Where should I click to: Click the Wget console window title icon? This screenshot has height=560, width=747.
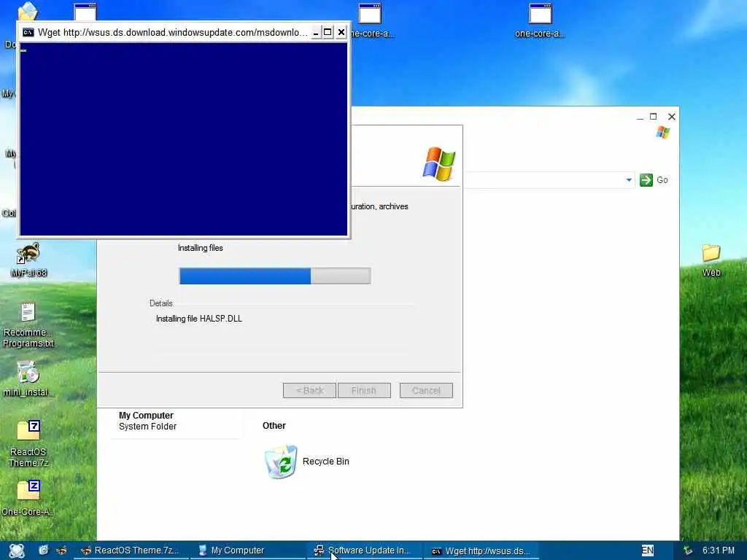pyautogui.click(x=28, y=32)
